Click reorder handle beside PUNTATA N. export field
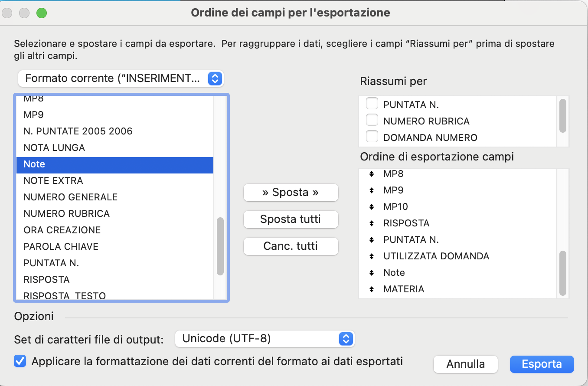 point(372,240)
